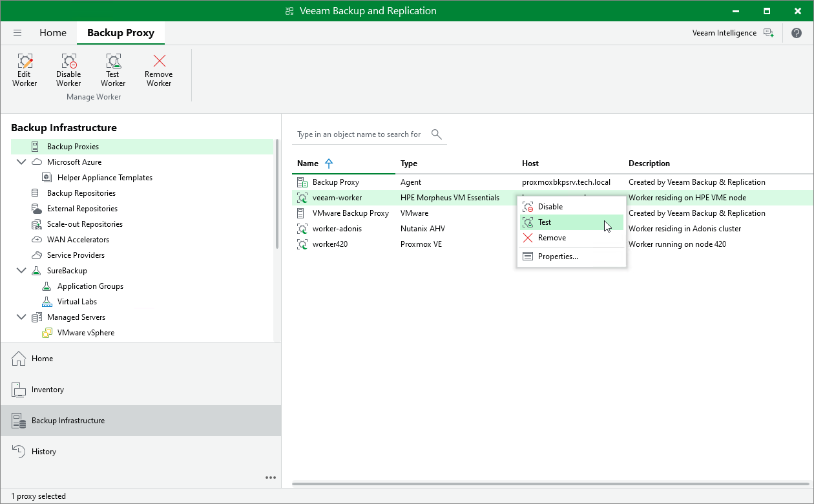Open the Veeam Intelligence assistant icon
This screenshot has width=814, height=504.
click(x=768, y=33)
